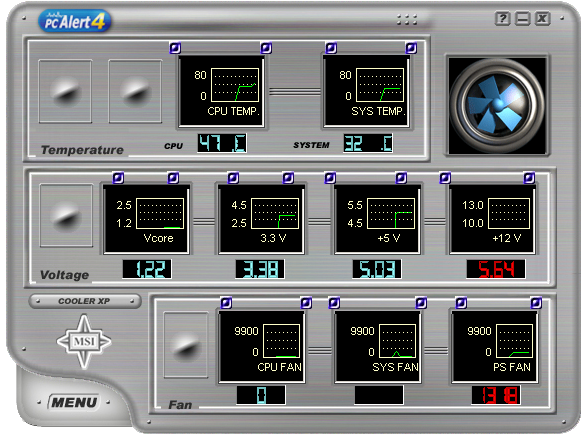Click the MSI compass logo
Viewport: 582px width, 436px height.
(84, 341)
